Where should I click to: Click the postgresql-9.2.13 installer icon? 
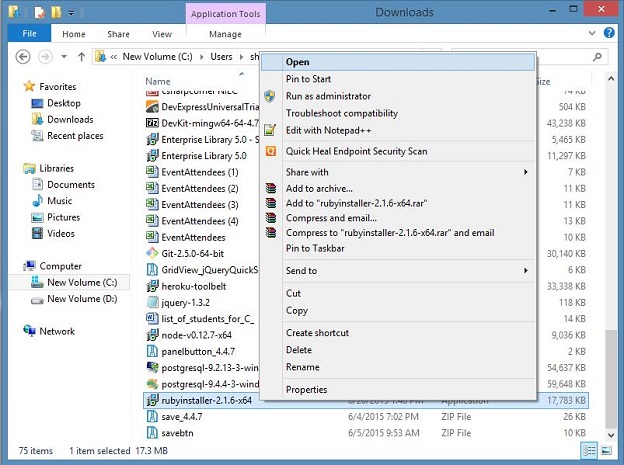click(x=152, y=367)
